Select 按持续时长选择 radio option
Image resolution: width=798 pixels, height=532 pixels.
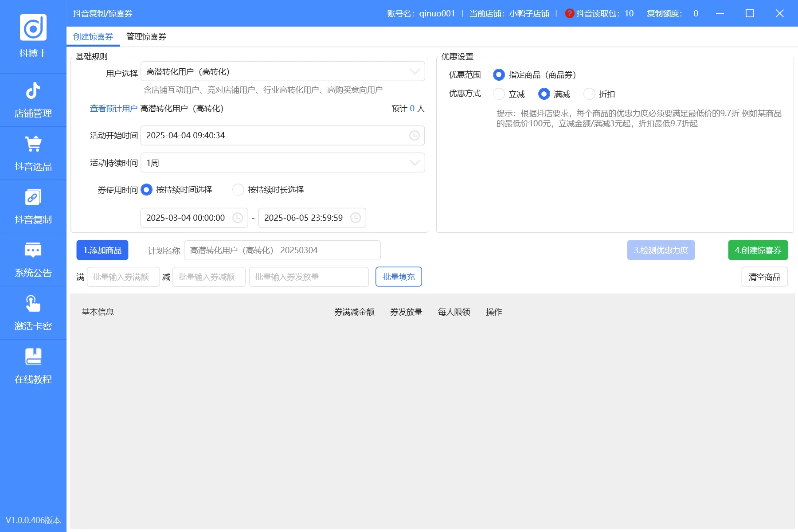click(238, 190)
